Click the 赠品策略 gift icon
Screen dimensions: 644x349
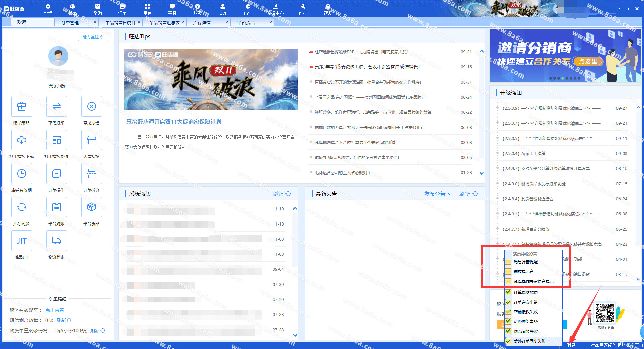coord(22,106)
